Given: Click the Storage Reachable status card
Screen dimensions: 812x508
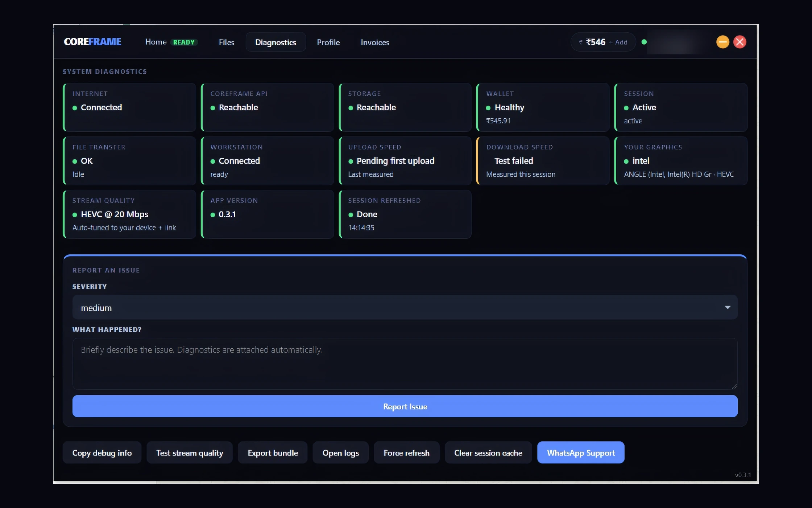Looking at the screenshot, I should (x=405, y=107).
